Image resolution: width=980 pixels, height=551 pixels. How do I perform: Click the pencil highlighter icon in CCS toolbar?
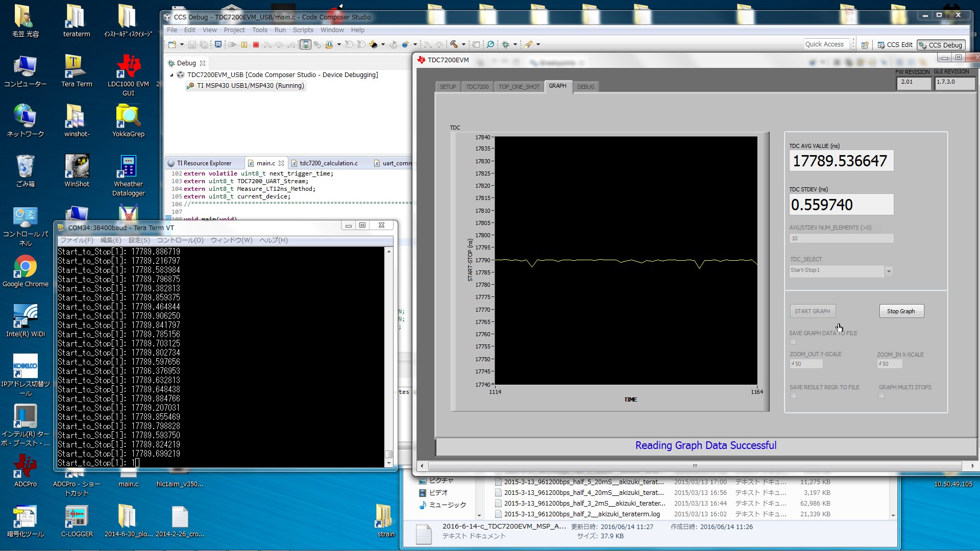coord(529,44)
